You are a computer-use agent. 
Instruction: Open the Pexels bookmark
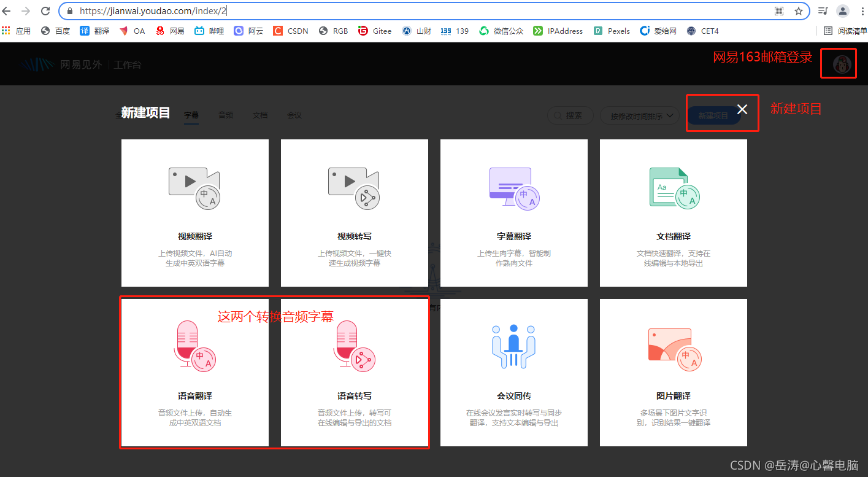coord(612,31)
